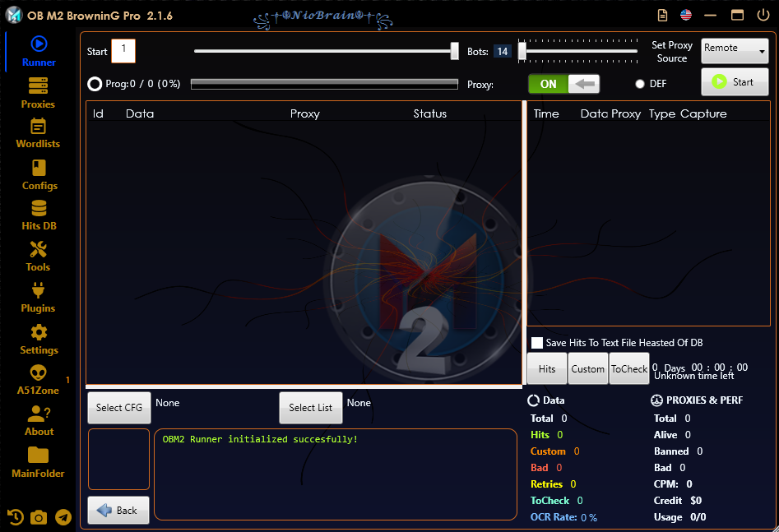Image resolution: width=779 pixels, height=532 pixels.
Task: Click the history restore icon at bottom left
Action: (16, 517)
